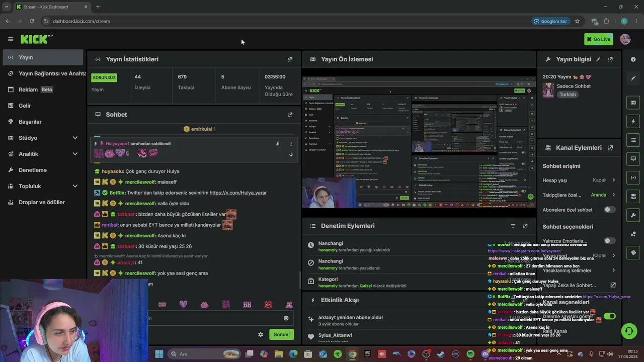Pop out the Sohbet chat panel

coord(290,115)
